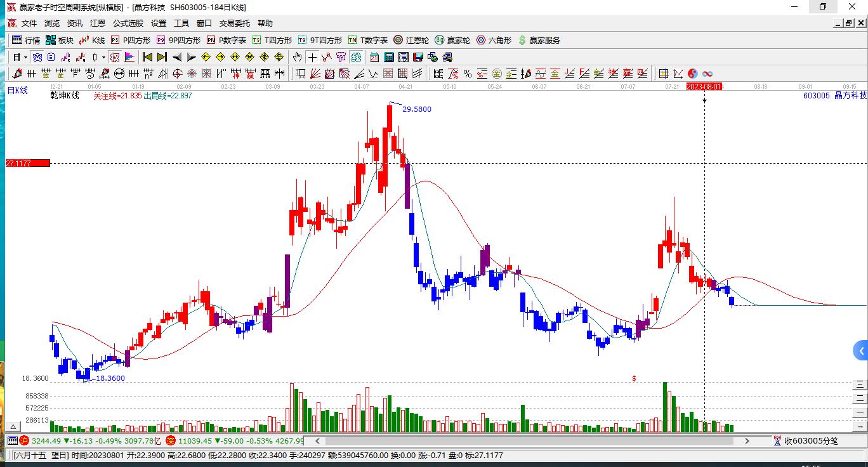Open the P四方形 tool

pyautogui.click(x=131, y=40)
